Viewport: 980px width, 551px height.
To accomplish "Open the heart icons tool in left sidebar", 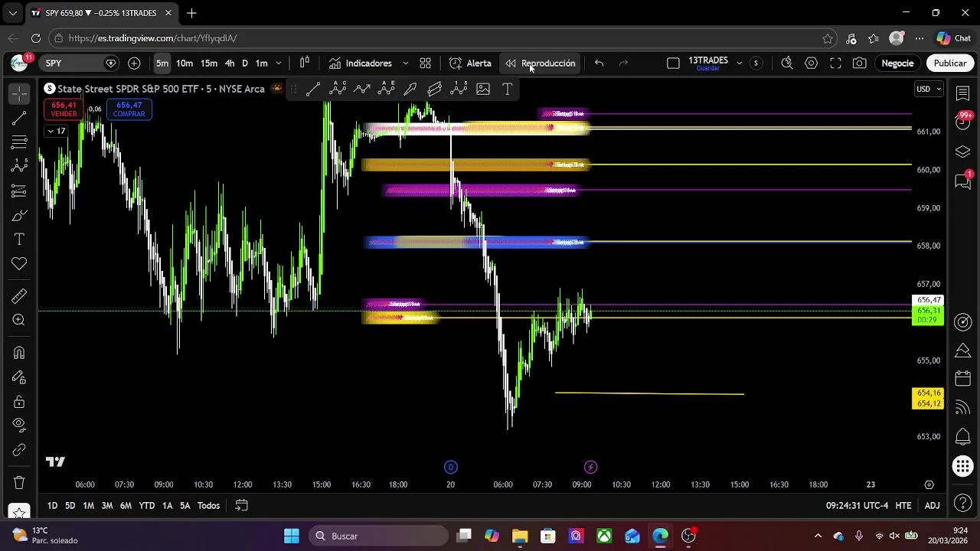I will (19, 264).
